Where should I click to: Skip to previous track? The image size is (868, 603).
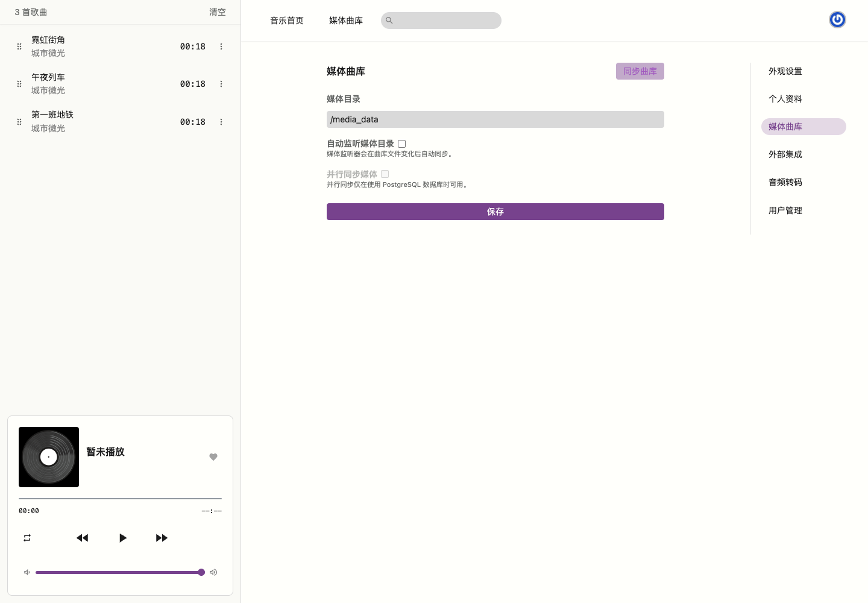[x=83, y=538]
